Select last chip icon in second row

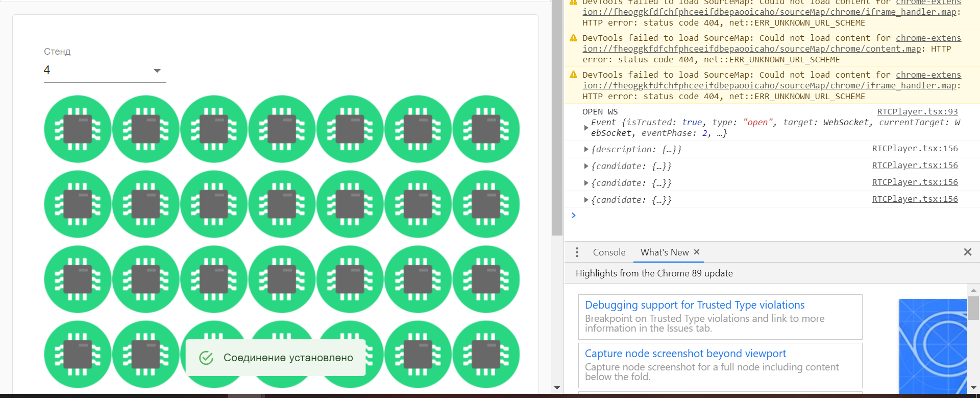(x=486, y=204)
